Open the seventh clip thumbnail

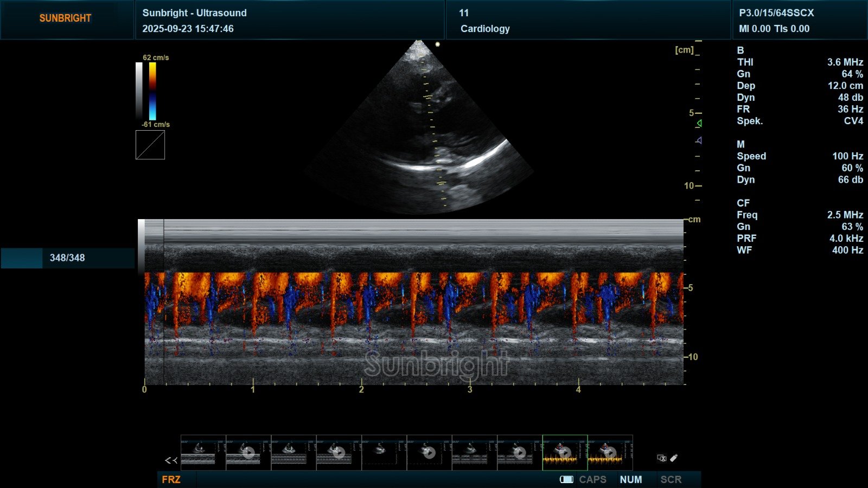pos(475,452)
